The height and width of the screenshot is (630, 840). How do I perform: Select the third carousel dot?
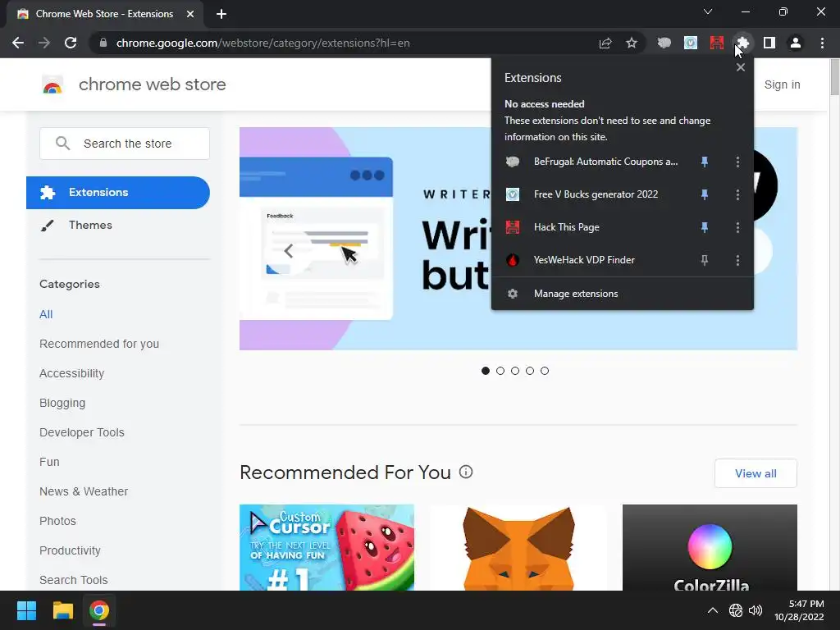pyautogui.click(x=515, y=371)
